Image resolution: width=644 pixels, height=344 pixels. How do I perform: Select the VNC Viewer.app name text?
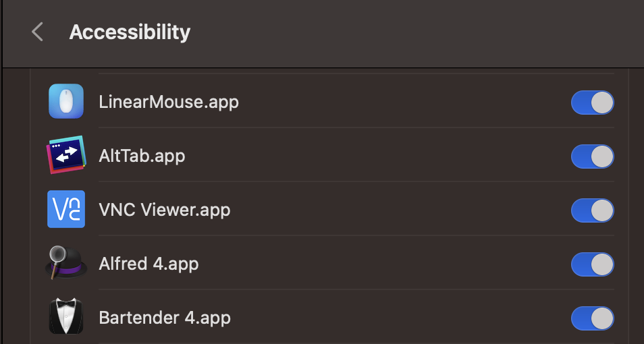point(165,210)
